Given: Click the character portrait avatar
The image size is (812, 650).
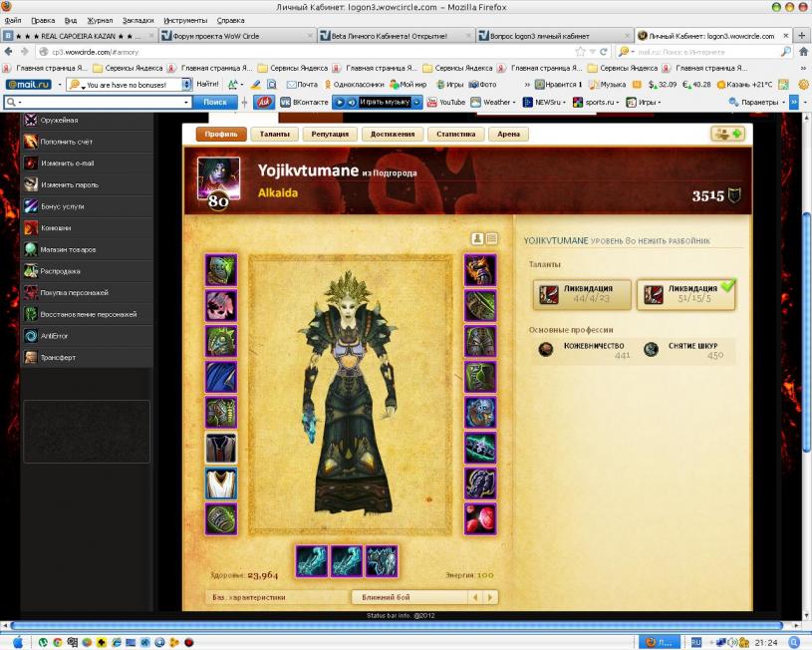Looking at the screenshot, I should coord(218,177).
